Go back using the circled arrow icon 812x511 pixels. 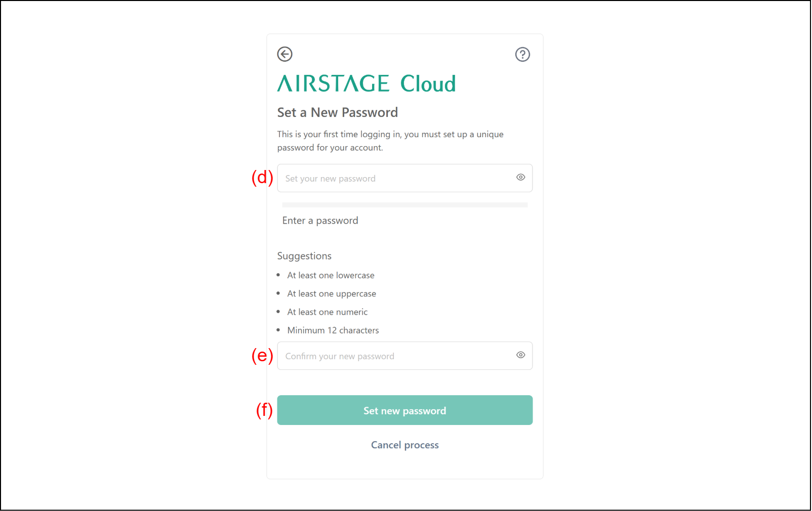click(285, 54)
